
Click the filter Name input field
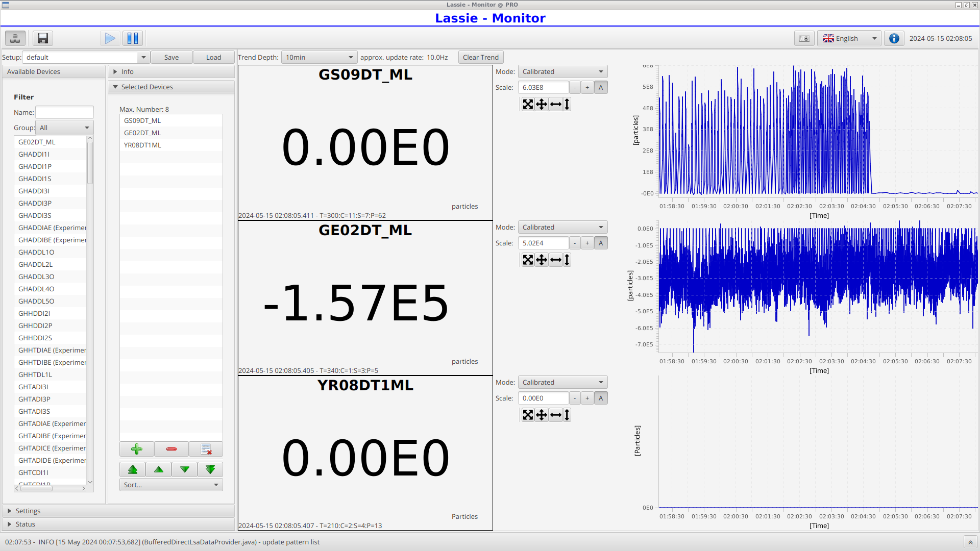pyautogui.click(x=64, y=113)
